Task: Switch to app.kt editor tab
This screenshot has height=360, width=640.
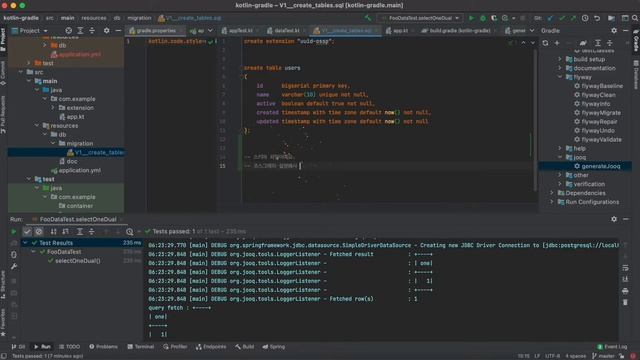Action: (400, 31)
